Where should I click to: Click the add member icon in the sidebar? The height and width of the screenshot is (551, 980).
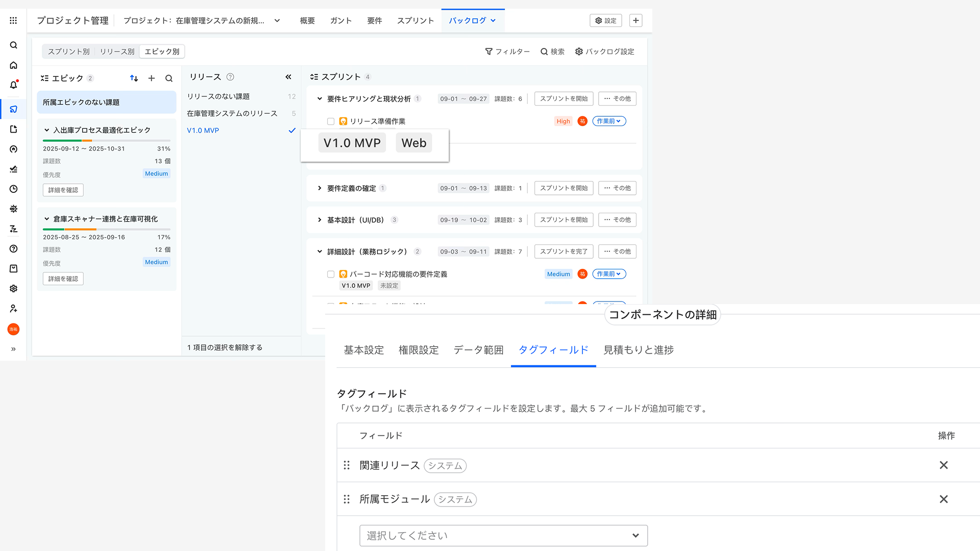[13, 308]
